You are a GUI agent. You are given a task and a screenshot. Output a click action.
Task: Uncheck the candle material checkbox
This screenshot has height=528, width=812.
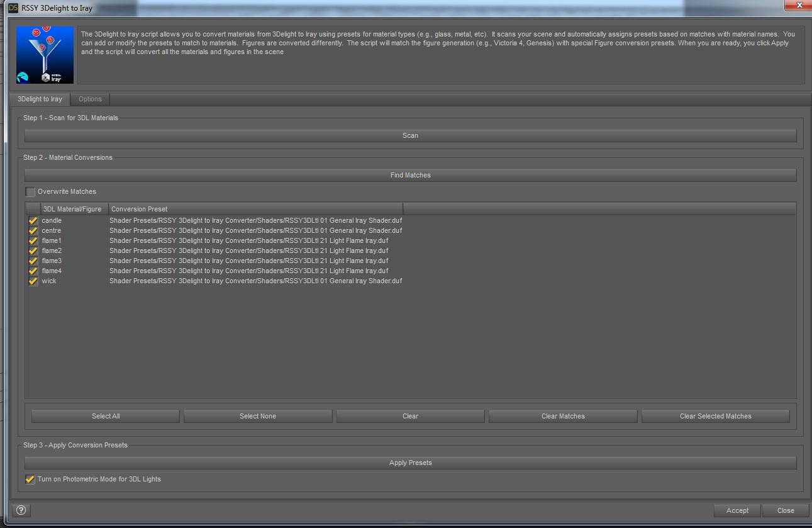click(x=33, y=221)
